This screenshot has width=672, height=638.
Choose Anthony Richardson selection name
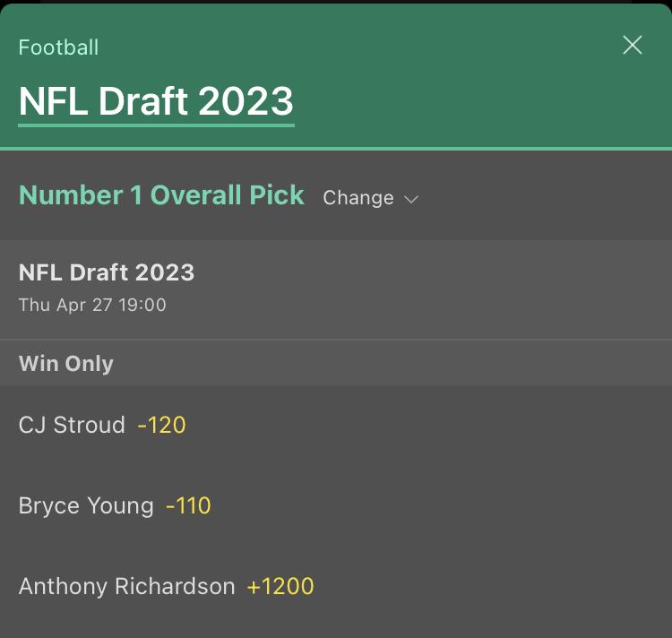point(126,587)
